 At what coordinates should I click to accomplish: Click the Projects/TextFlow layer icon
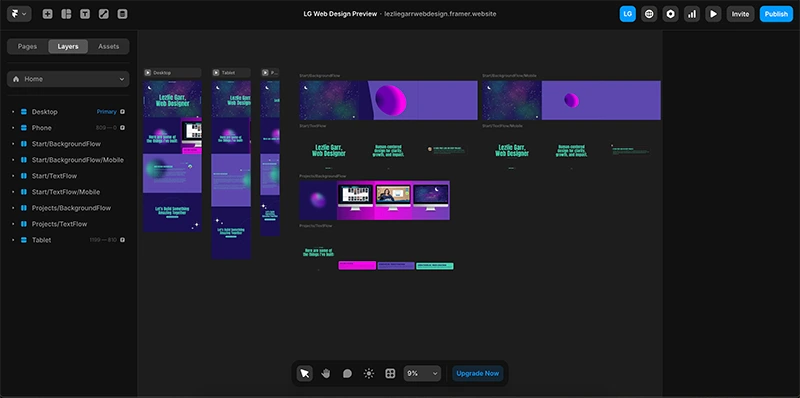click(x=23, y=224)
